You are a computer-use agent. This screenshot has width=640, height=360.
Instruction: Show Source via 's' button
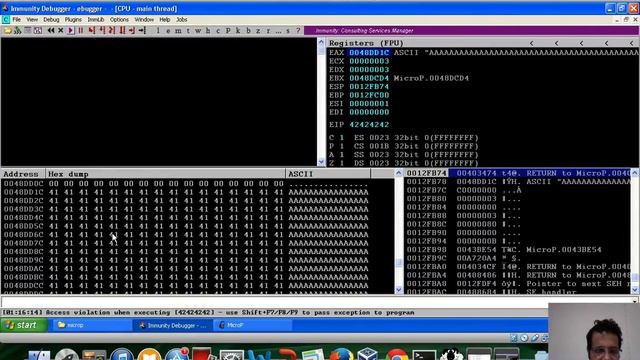(x=288, y=31)
